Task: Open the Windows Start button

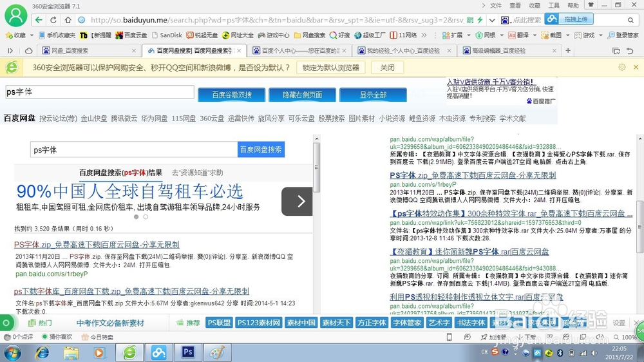Action: pos(13,352)
